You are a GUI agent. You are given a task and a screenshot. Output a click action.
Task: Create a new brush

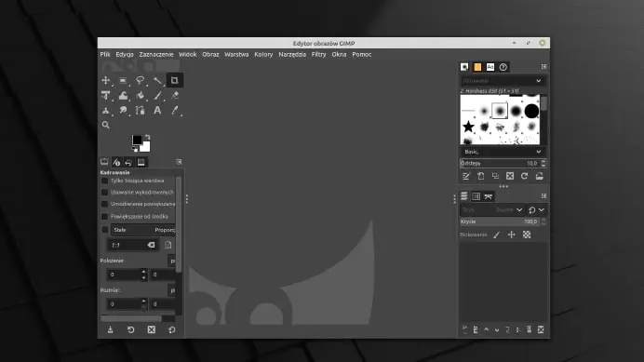480,176
